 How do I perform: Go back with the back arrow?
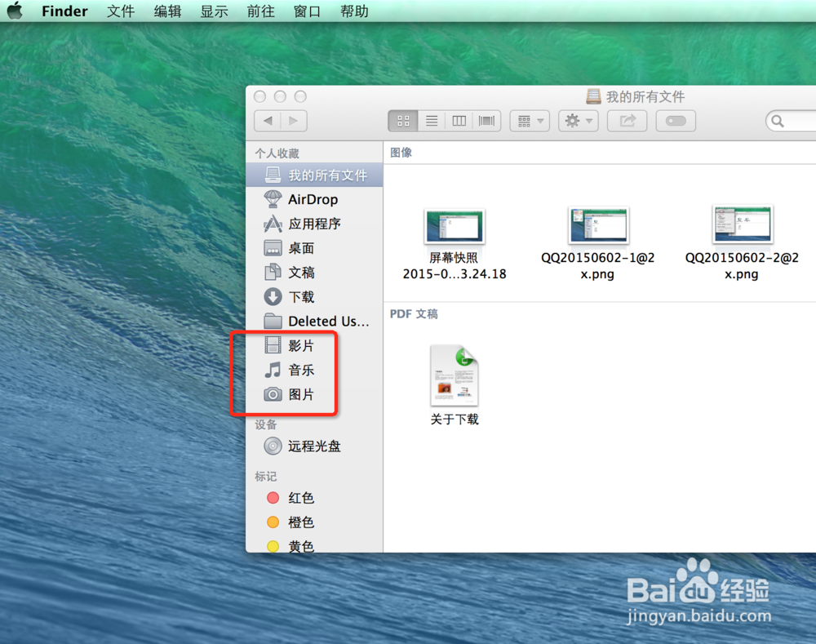point(268,121)
